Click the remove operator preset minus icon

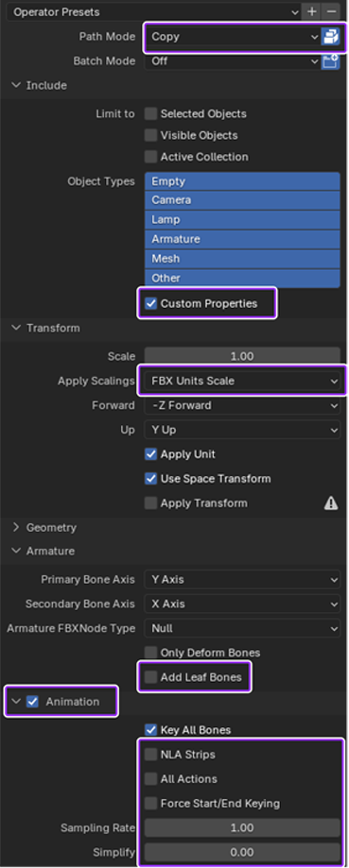pos(331,11)
